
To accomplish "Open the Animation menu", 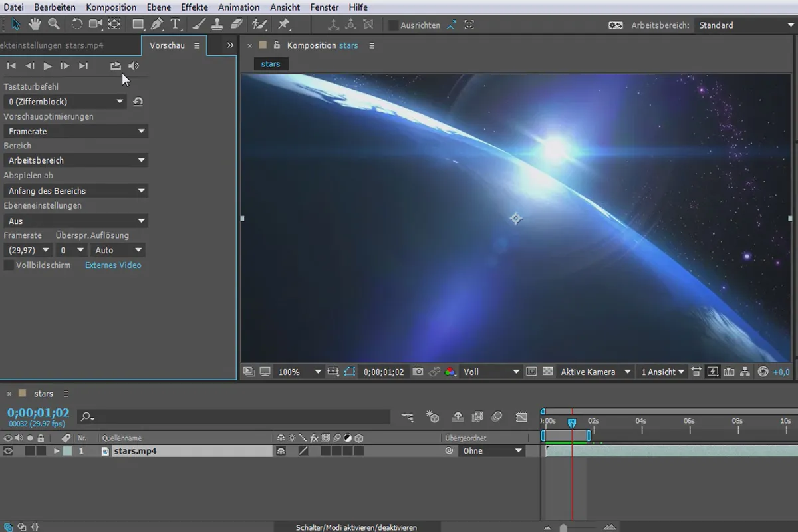I will coord(239,7).
